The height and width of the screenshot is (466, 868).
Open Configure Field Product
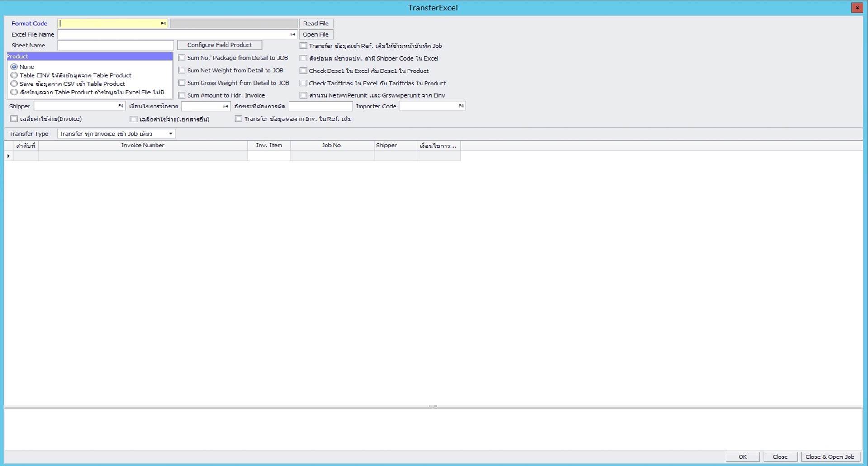[219, 45]
